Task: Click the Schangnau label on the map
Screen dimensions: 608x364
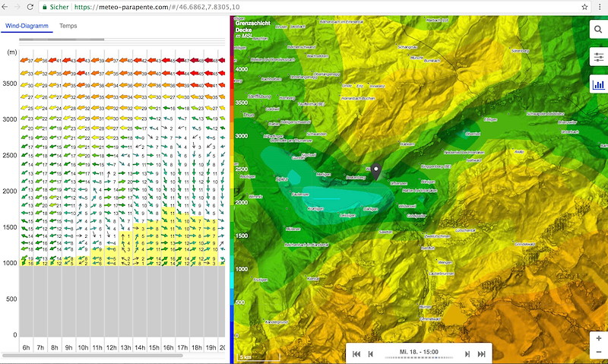Action: point(407,46)
